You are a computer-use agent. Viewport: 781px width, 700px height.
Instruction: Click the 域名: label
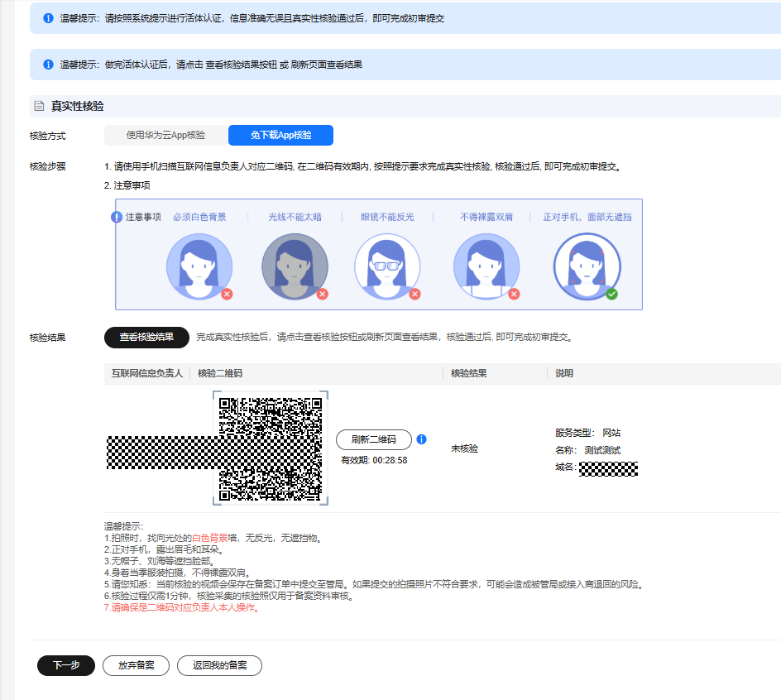(566, 467)
